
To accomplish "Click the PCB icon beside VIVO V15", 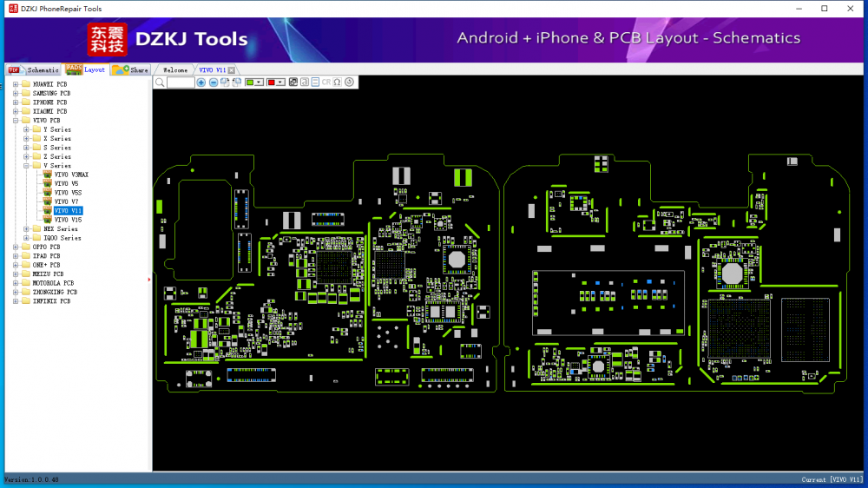I will [47, 220].
